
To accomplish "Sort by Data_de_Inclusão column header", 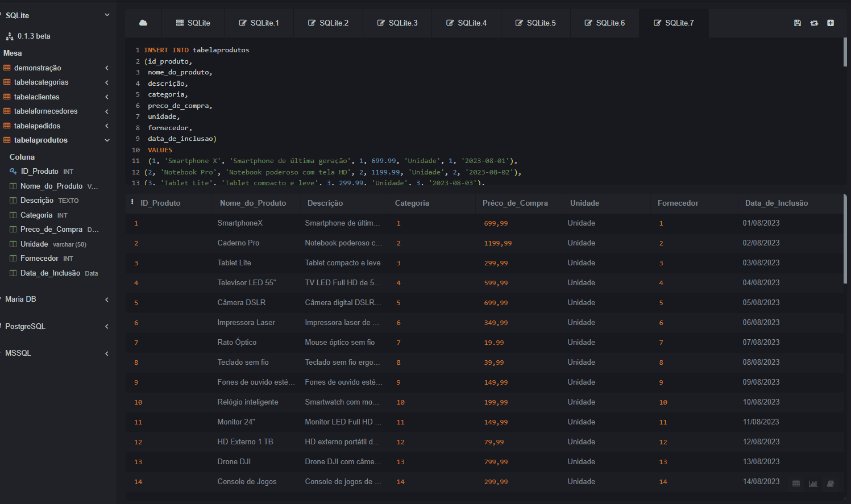I will tap(777, 203).
